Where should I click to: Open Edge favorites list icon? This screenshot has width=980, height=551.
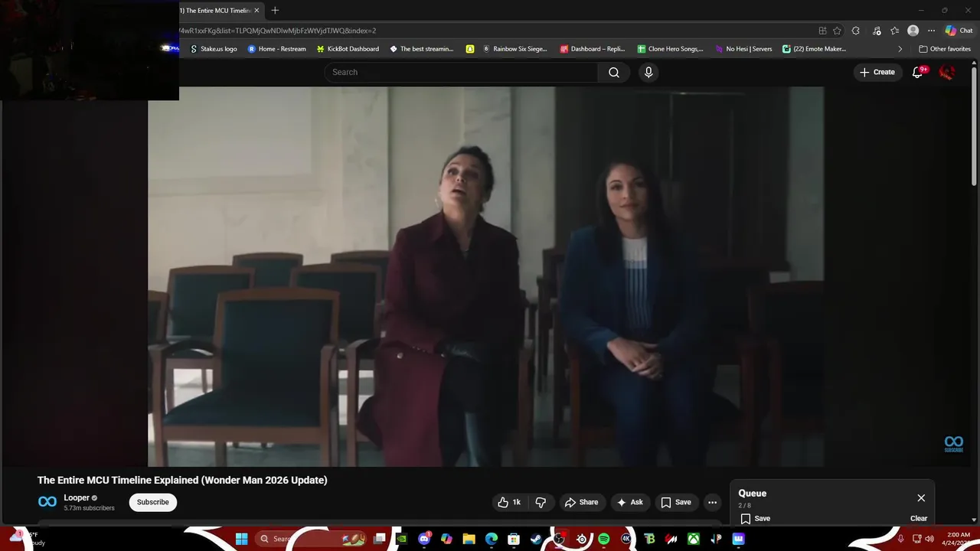[x=894, y=31]
